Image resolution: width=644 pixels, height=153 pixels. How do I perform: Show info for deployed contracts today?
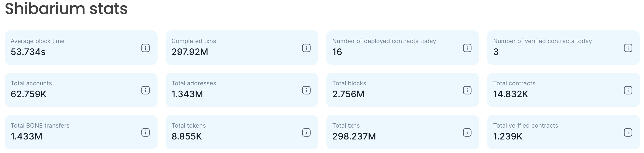tap(467, 48)
